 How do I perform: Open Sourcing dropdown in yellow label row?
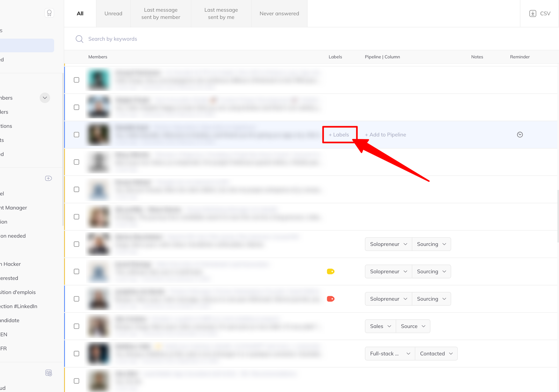pyautogui.click(x=431, y=271)
